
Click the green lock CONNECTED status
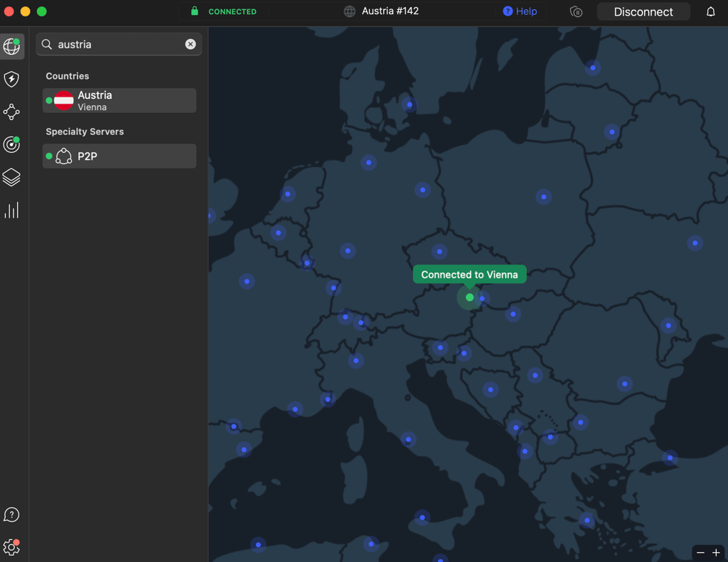point(224,11)
